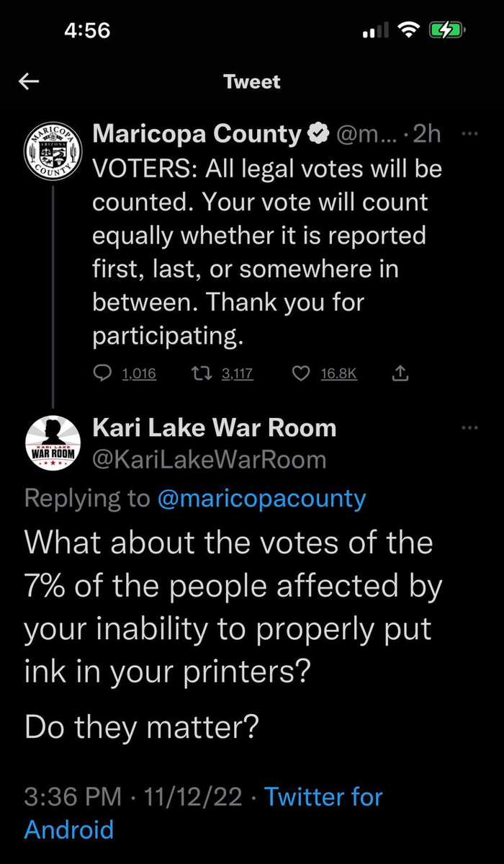View the 16.8K likes count
The height and width of the screenshot is (864, 504).
338,373
